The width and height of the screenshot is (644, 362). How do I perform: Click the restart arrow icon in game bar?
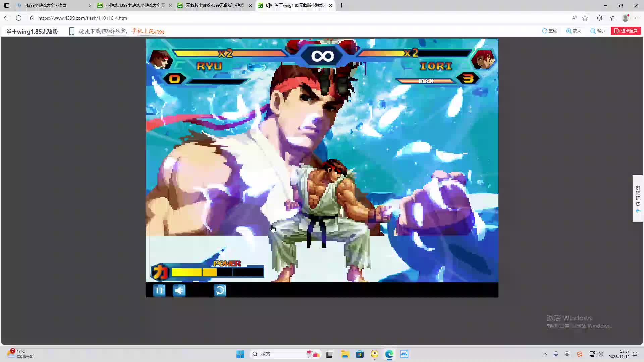coord(220,290)
